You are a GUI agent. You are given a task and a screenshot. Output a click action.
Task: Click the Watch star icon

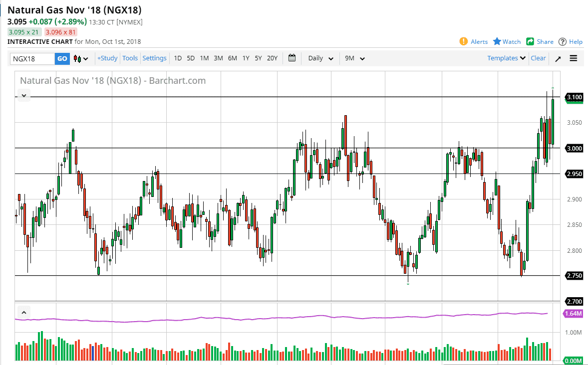tap(497, 41)
